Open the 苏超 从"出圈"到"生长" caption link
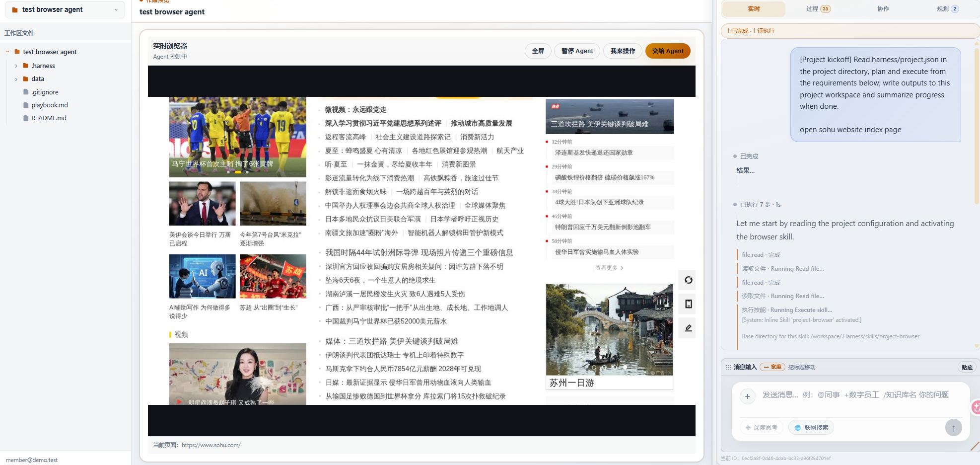 pyautogui.click(x=269, y=308)
